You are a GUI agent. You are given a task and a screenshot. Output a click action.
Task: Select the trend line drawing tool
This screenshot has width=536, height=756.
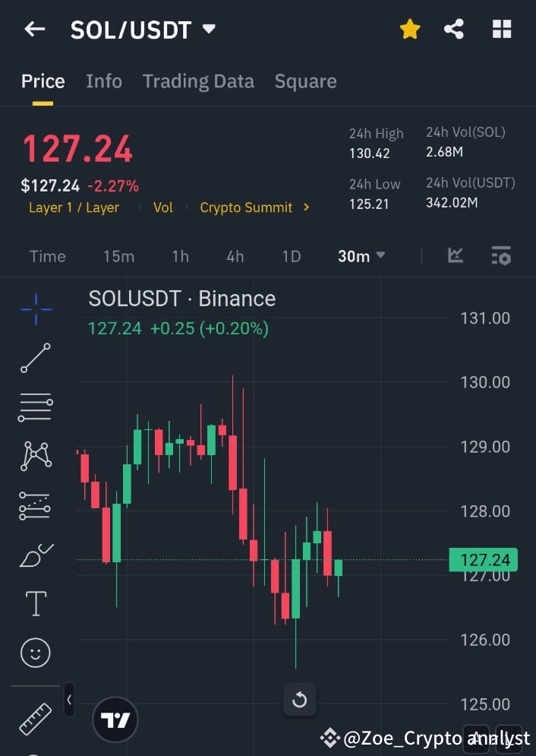coord(35,358)
